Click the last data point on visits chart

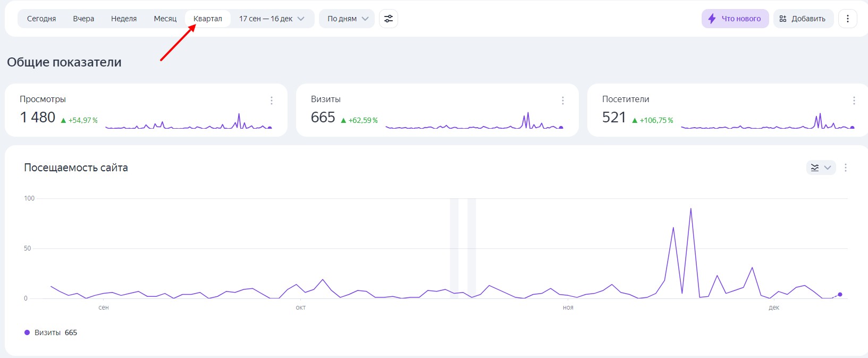840,294
